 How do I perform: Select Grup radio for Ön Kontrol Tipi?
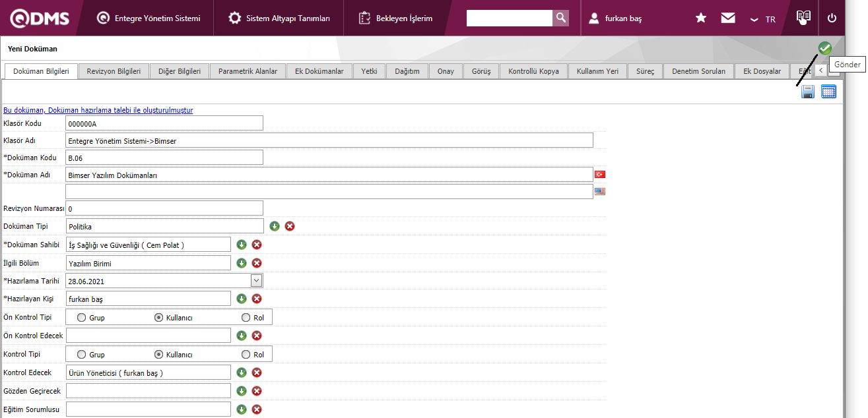(x=82, y=318)
